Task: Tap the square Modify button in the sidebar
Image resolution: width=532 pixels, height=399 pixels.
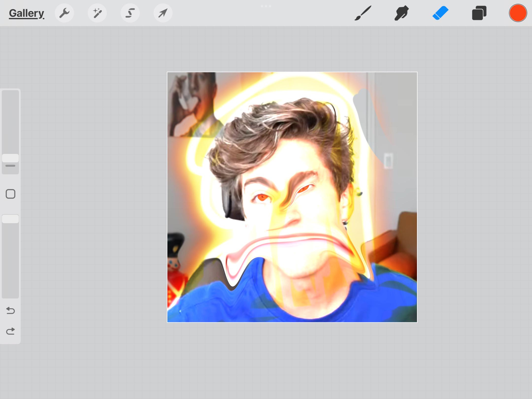Action: (10, 194)
